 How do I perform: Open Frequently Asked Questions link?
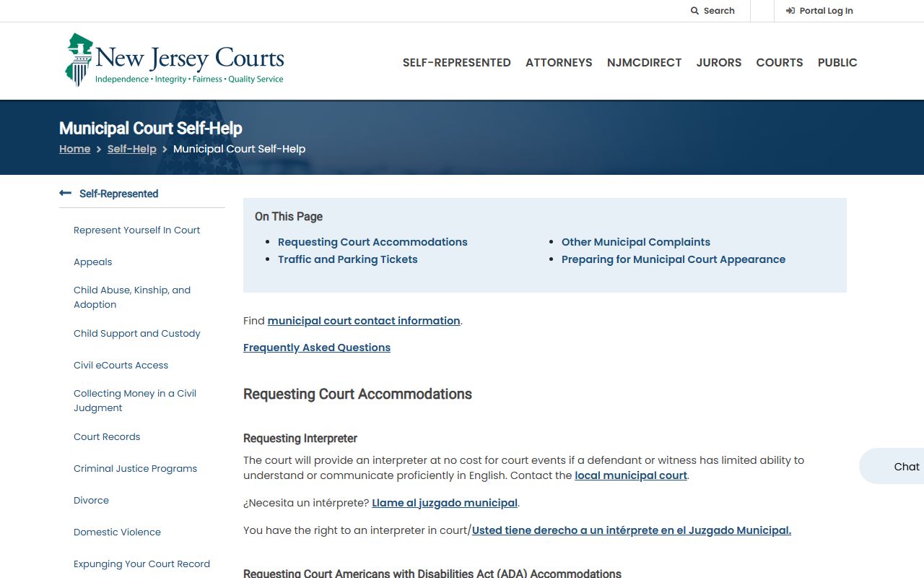point(317,348)
